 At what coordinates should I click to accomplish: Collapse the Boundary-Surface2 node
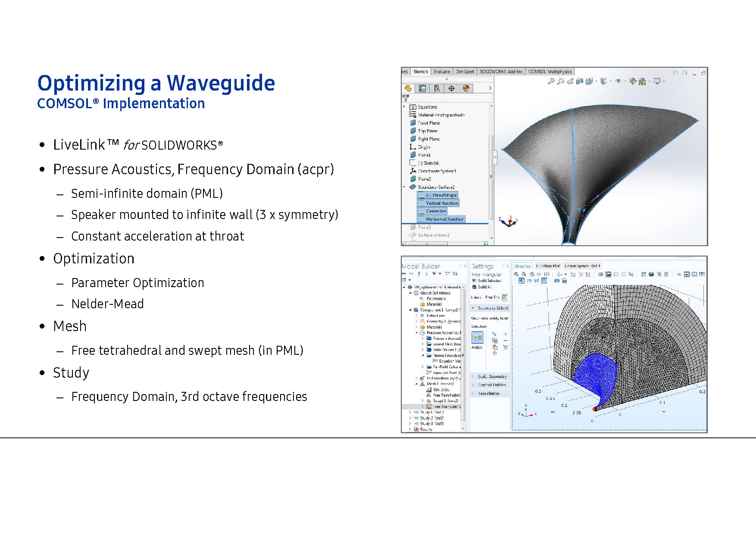click(404, 187)
